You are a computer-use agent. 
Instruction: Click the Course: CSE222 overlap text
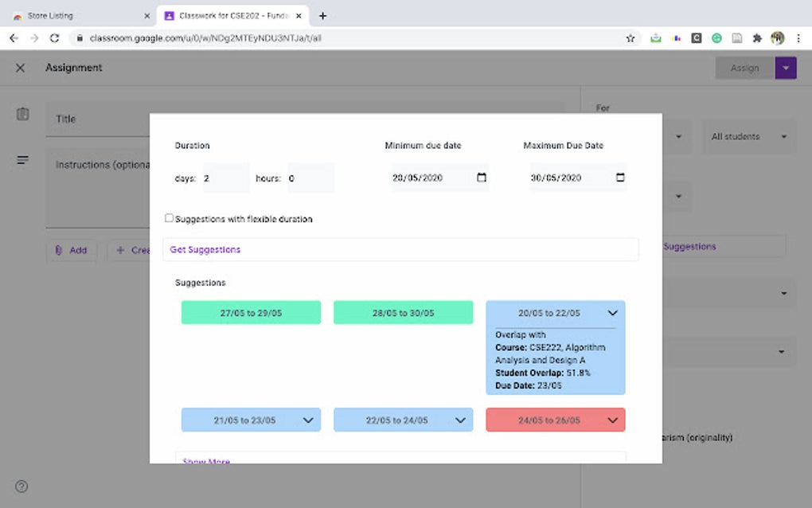[550, 354]
